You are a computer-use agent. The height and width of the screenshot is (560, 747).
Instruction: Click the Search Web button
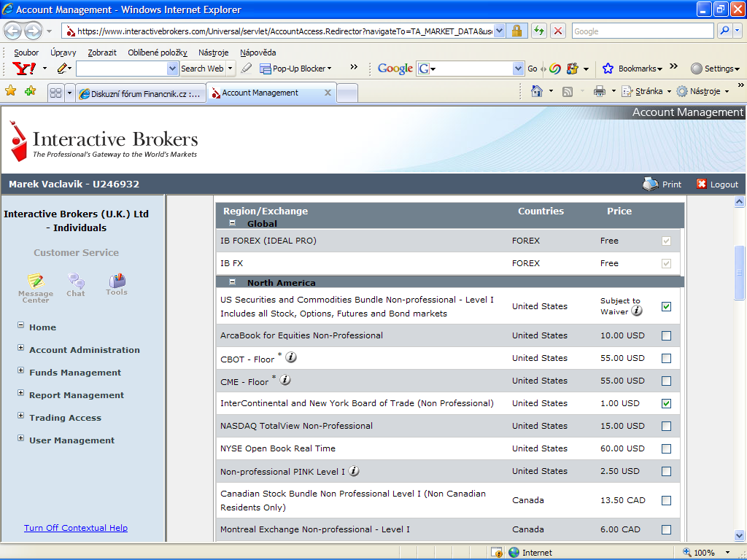pyautogui.click(x=202, y=69)
